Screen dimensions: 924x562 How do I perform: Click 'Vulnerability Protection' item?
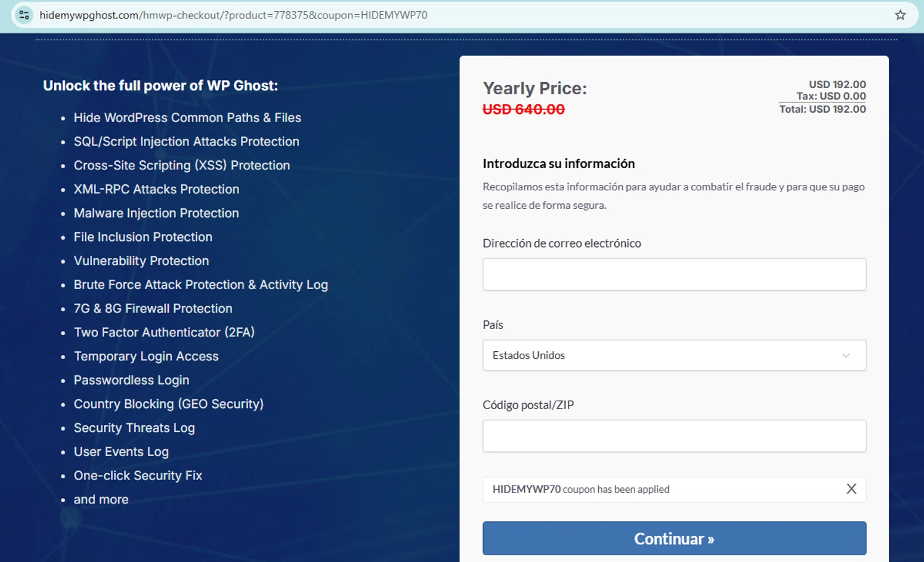[x=141, y=261]
